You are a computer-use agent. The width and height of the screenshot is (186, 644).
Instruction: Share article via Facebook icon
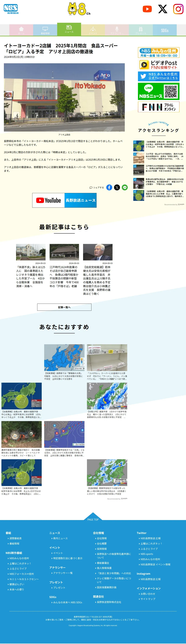[109, 187]
